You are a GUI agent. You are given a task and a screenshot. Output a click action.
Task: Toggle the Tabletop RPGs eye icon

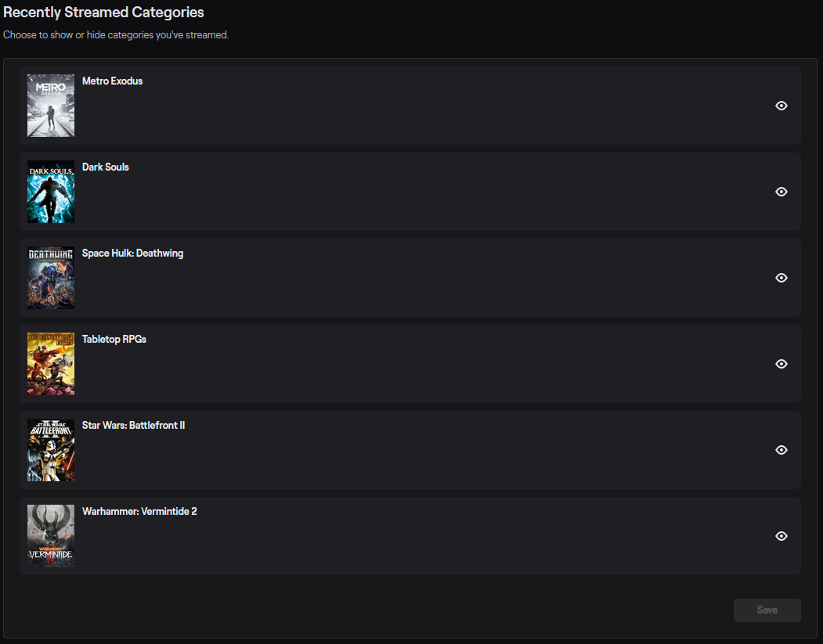coord(781,363)
